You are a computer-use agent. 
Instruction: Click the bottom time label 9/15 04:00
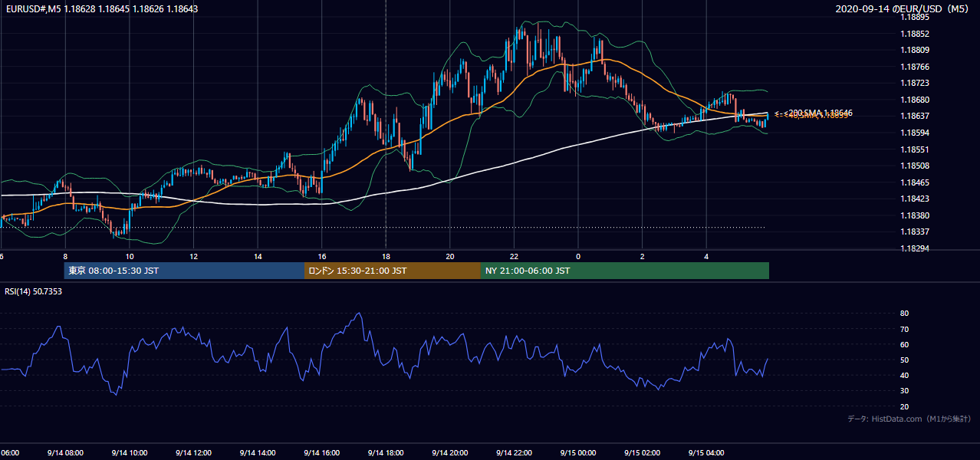click(705, 453)
